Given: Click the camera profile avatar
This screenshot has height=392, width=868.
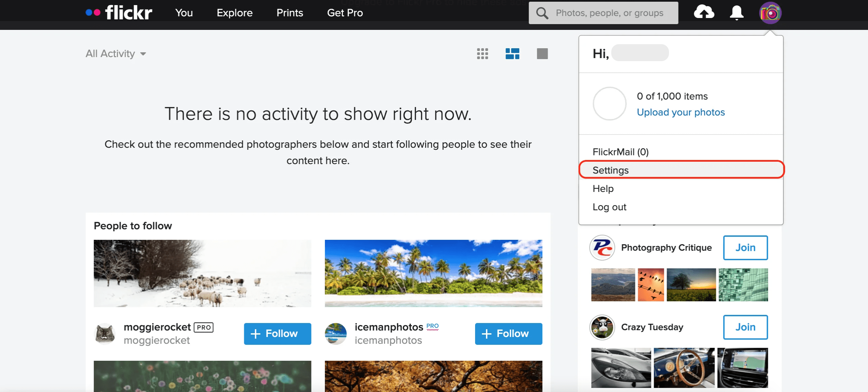Looking at the screenshot, I should [770, 13].
